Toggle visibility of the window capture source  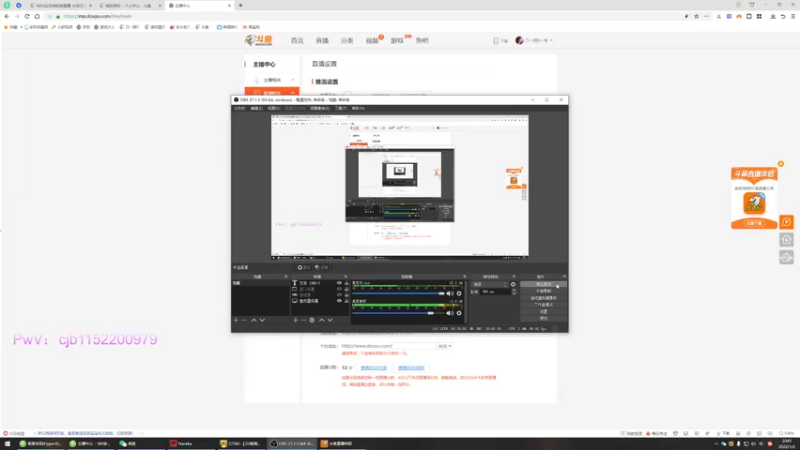[339, 289]
